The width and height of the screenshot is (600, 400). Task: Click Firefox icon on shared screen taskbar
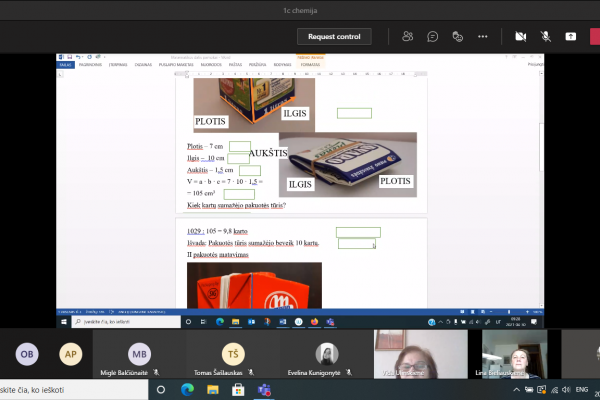(x=314, y=322)
